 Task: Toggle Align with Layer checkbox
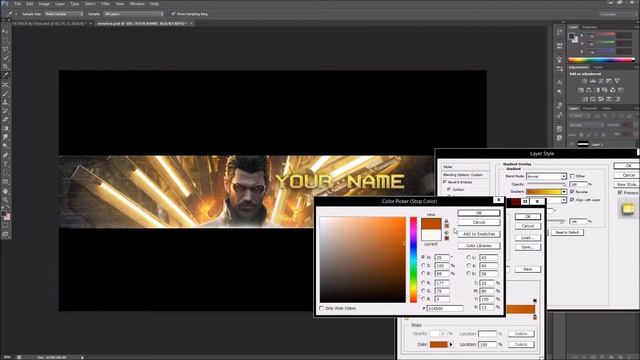point(572,200)
